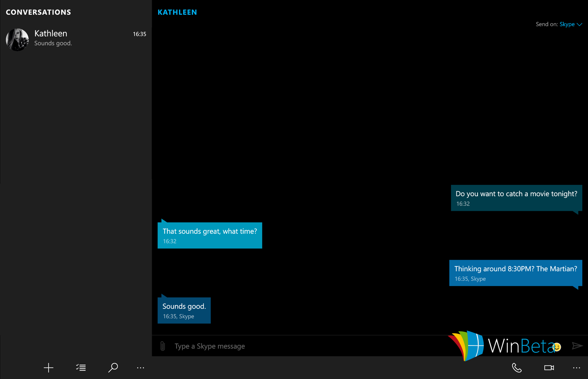Viewport: 588px width, 379px height.
Task: Open the Kathleen conversation from the list
Action: [75, 38]
